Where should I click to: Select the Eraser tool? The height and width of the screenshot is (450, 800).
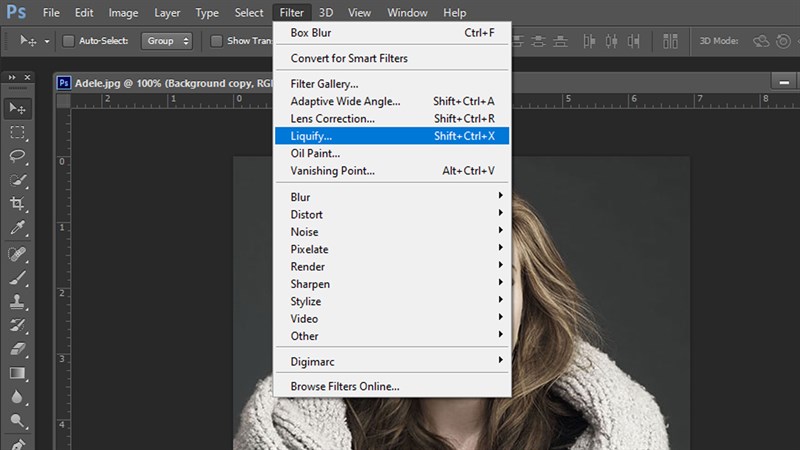pos(17,349)
